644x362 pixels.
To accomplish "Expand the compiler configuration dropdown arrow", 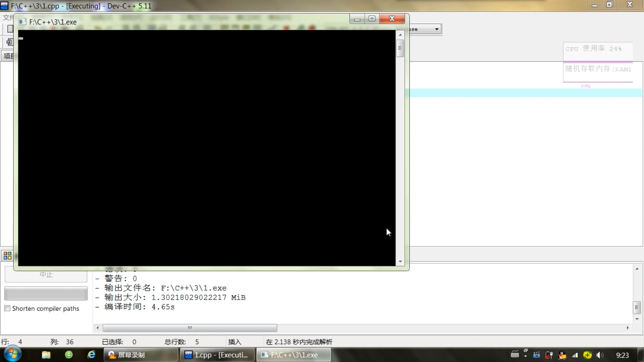I will click(436, 29).
